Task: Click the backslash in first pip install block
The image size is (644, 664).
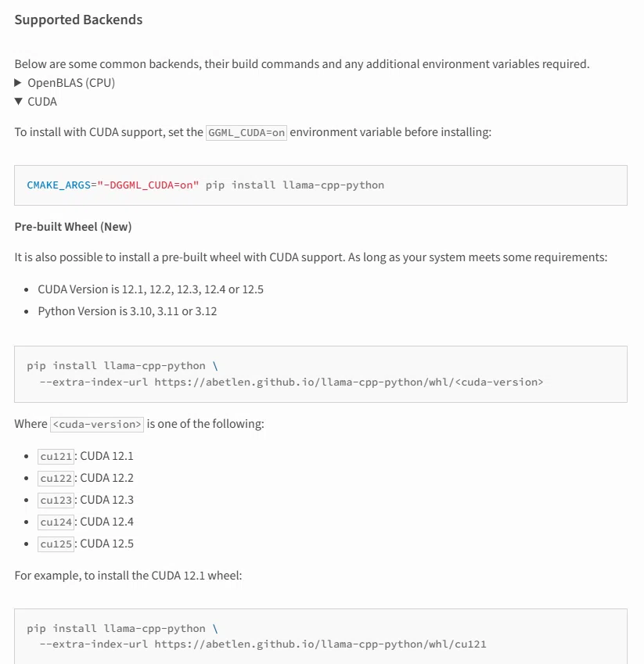Action: pyautogui.click(x=215, y=366)
